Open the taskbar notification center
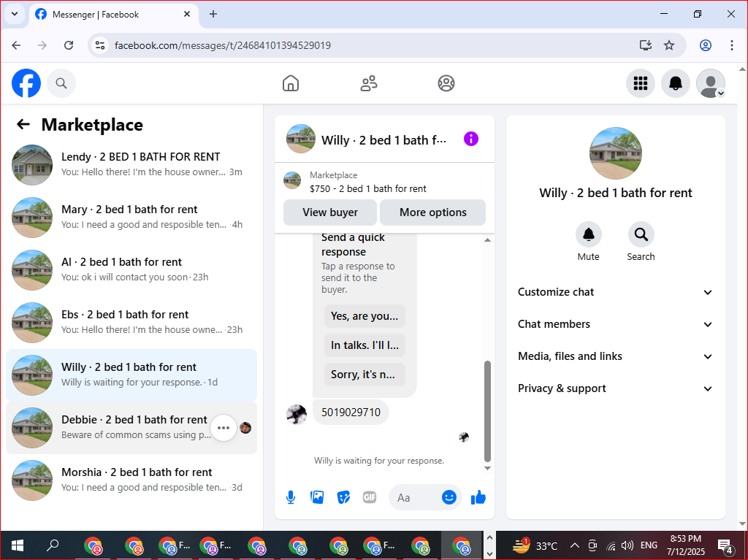 tap(725, 545)
